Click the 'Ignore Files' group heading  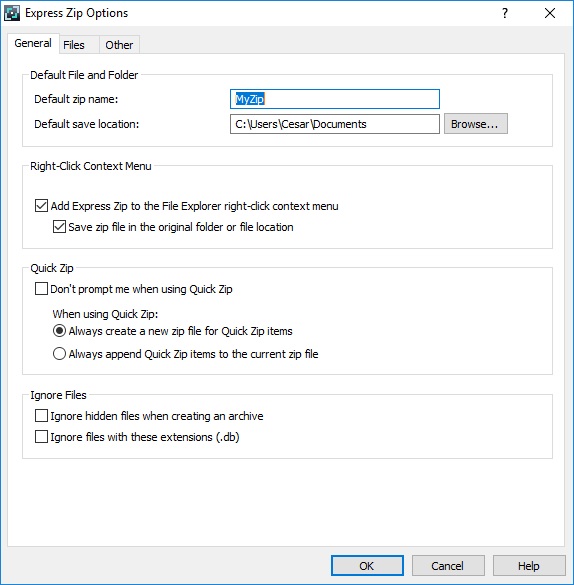point(58,395)
